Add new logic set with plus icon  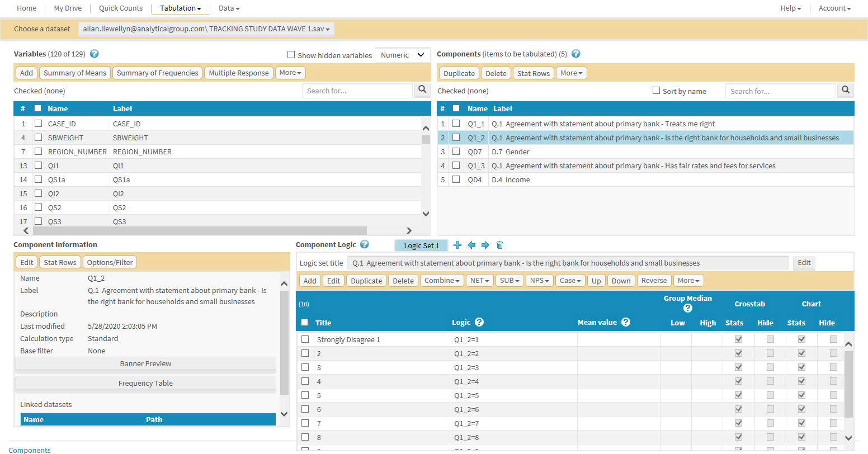click(x=457, y=245)
